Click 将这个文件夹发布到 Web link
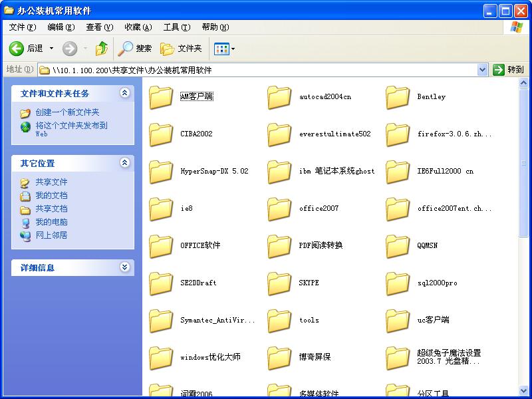The width and height of the screenshot is (532, 399). 71,129
